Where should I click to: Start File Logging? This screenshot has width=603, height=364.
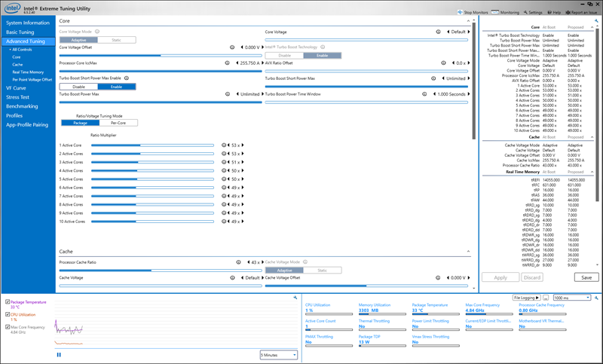(x=526, y=298)
